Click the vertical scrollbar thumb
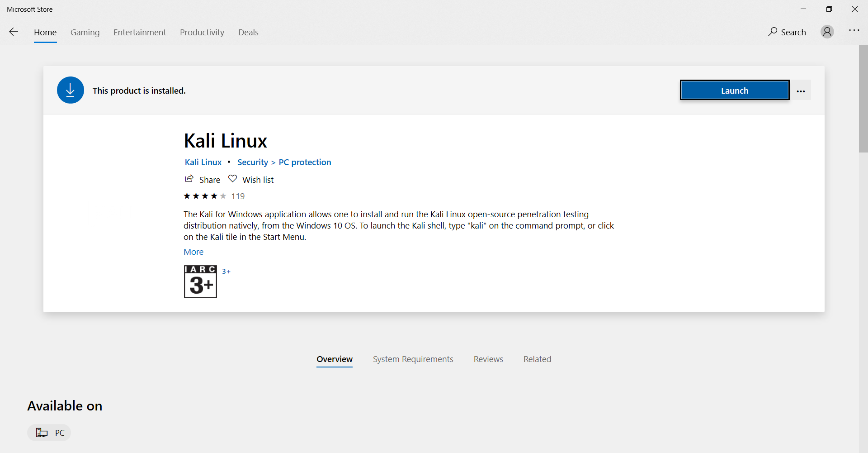The width and height of the screenshot is (868, 453). coord(863,99)
